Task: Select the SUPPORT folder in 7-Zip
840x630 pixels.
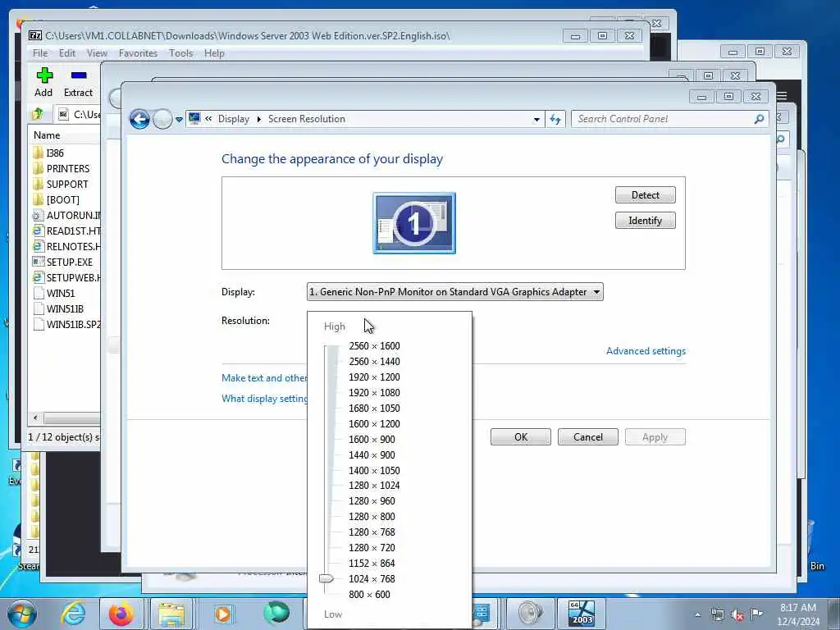Action: click(x=66, y=185)
